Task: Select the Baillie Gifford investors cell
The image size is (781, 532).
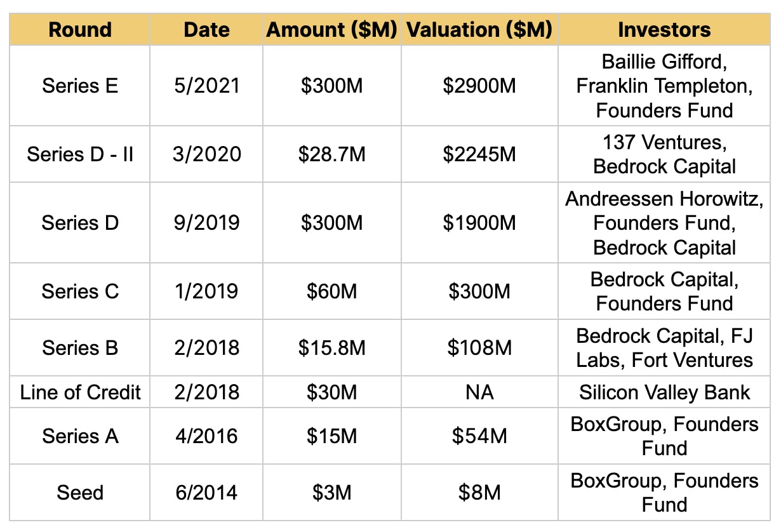Action: pyautogui.click(x=664, y=86)
